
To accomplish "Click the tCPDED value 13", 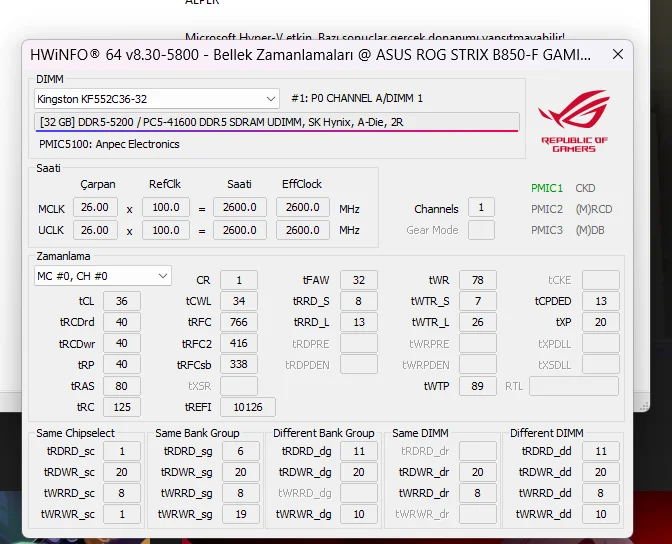I will click(601, 301).
